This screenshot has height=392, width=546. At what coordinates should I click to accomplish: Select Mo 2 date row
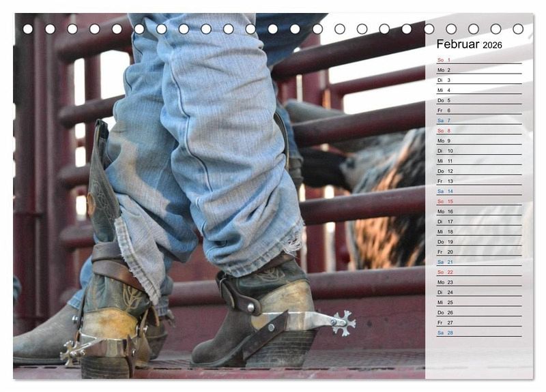[478, 70]
